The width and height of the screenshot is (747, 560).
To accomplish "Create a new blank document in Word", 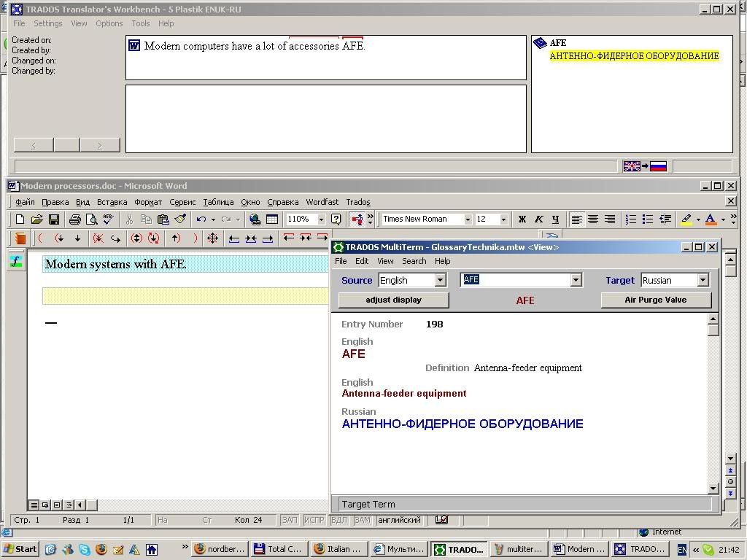I will 20,219.
